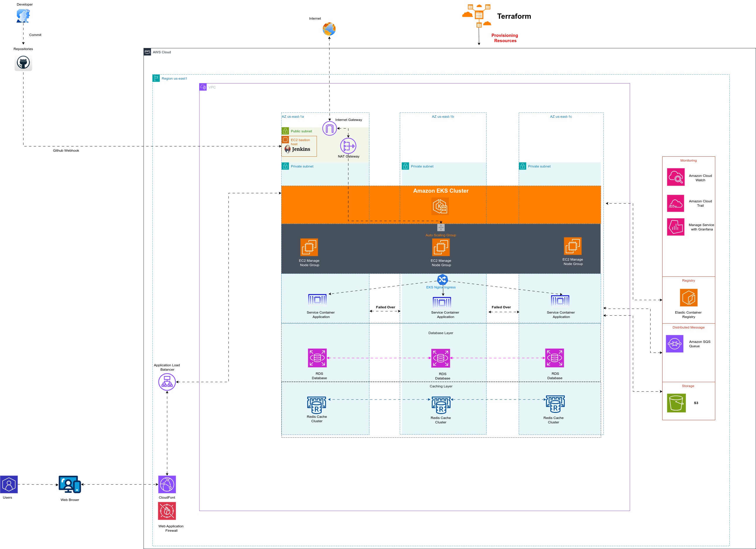756x549 pixels.
Task: Click the Application Load Balancer icon
Action: [x=167, y=382]
